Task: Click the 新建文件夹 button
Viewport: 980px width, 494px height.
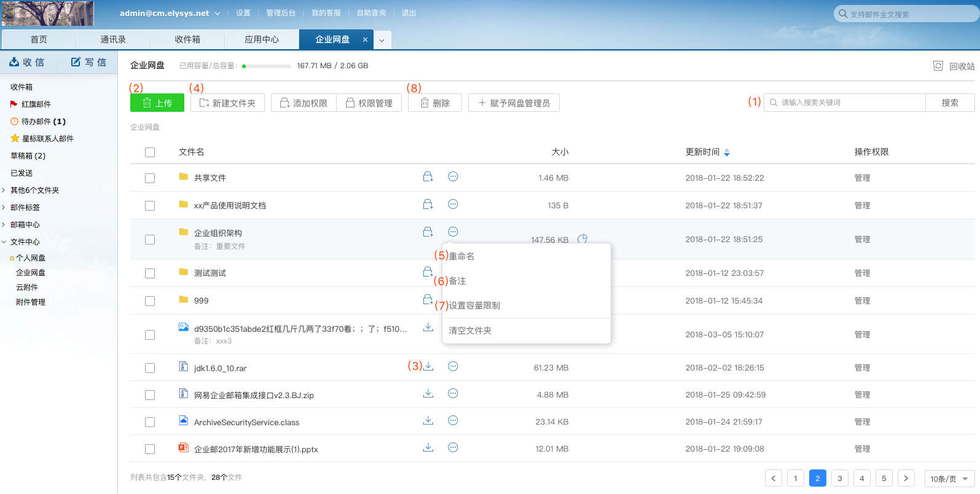Action: 227,103
